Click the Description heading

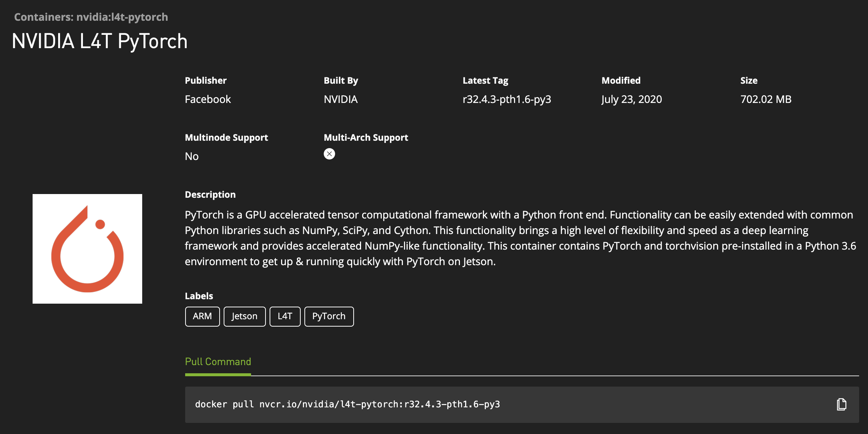click(x=210, y=195)
